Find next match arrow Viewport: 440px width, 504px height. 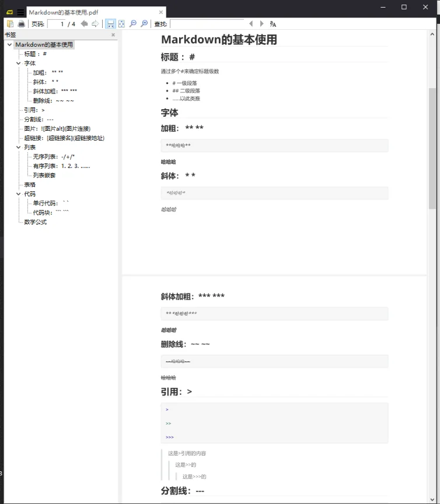pyautogui.click(x=262, y=24)
